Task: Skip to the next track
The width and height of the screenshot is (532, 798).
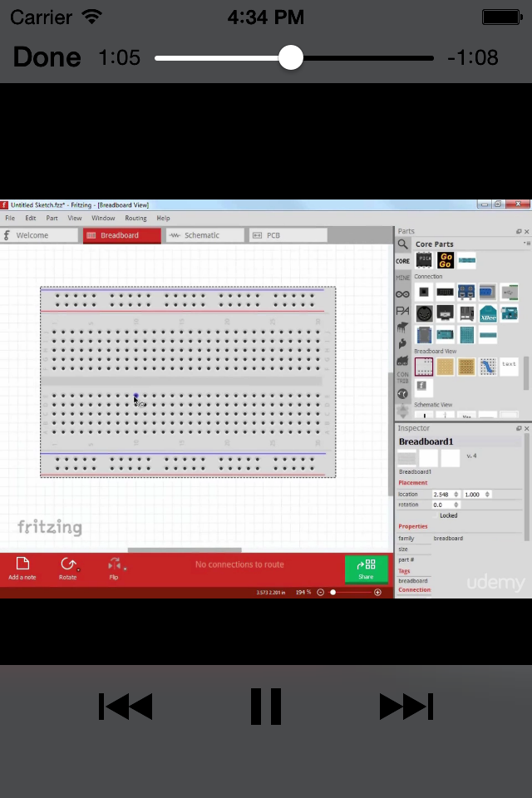Action: (406, 707)
